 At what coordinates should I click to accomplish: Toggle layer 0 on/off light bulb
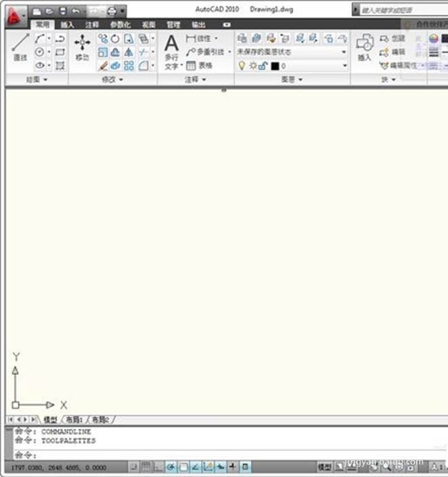[242, 66]
